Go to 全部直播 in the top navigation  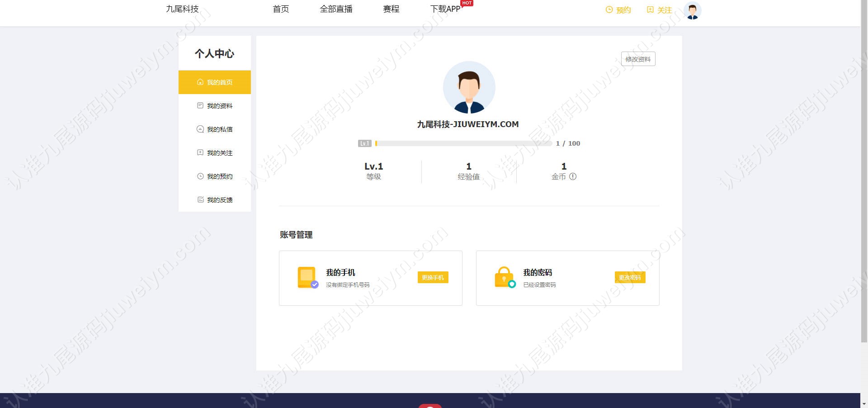pos(336,9)
